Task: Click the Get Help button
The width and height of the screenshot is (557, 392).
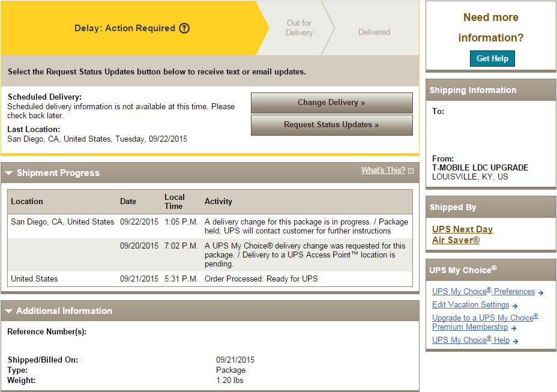Action: pos(492,58)
